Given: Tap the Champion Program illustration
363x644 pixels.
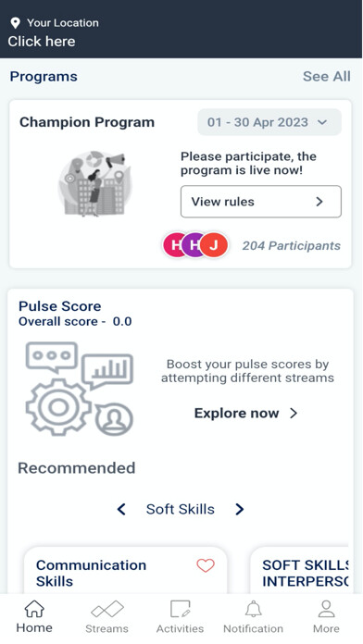Looking at the screenshot, I should point(94,183).
